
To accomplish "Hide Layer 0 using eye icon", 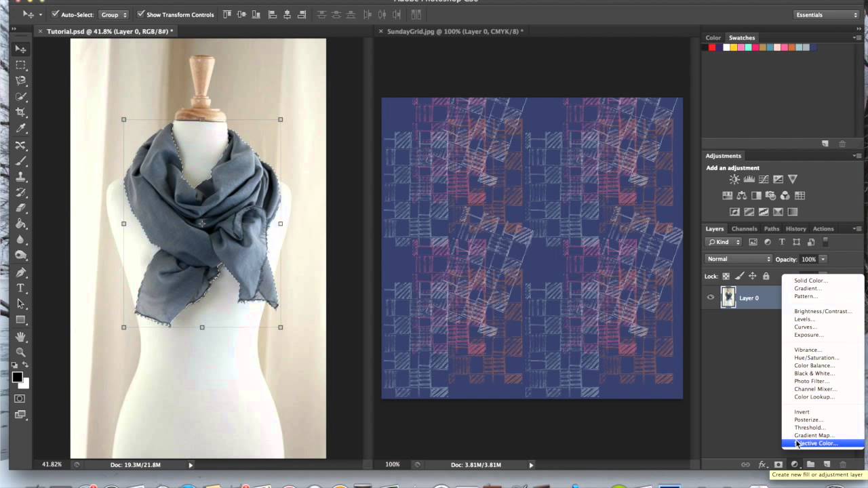I will 711,298.
